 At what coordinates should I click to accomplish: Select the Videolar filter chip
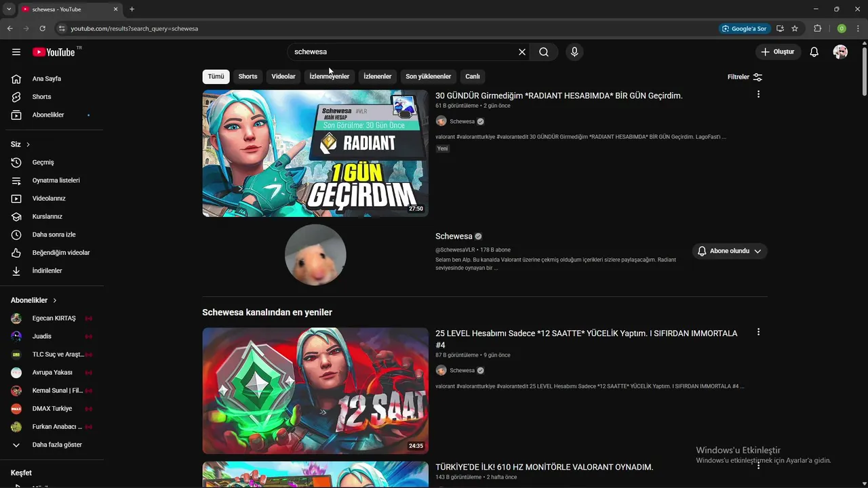(283, 77)
